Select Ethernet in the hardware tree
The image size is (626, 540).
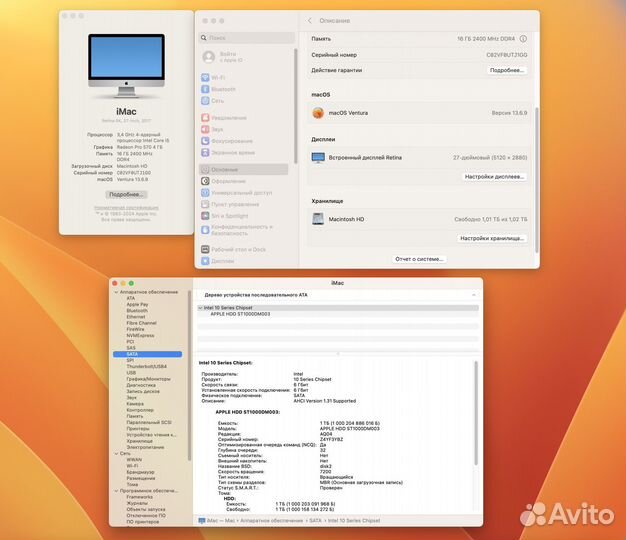pos(136,317)
